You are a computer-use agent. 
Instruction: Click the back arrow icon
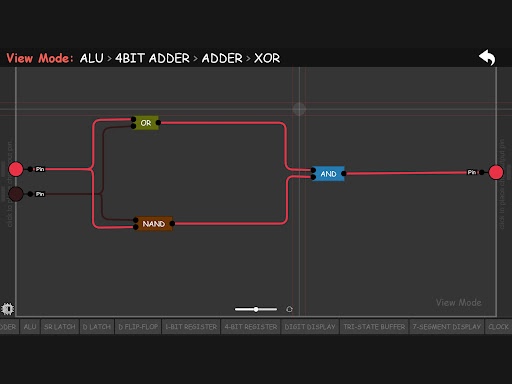coord(487,58)
